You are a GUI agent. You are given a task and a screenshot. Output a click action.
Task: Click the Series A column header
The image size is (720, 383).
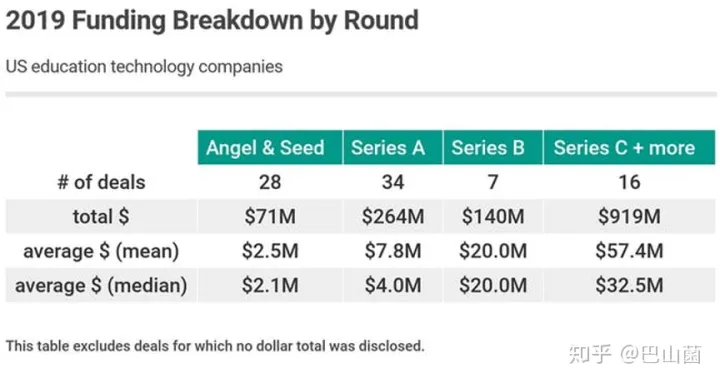pyautogui.click(x=393, y=147)
